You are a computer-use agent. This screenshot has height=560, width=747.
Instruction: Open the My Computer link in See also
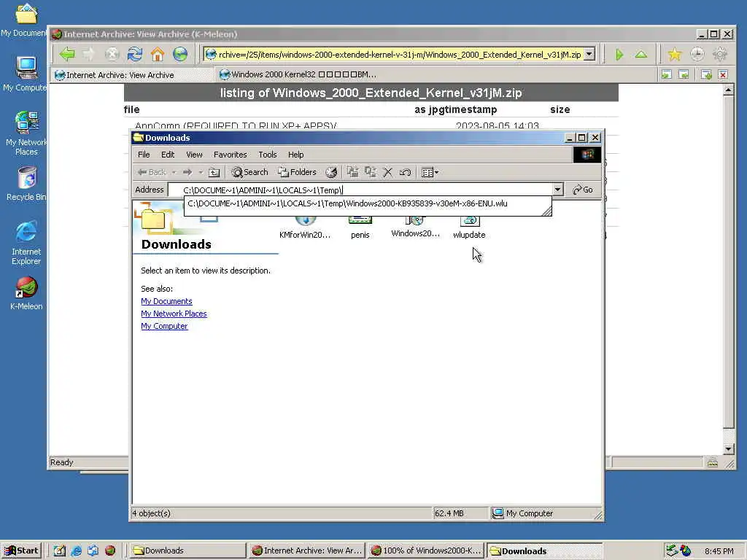[x=164, y=326]
